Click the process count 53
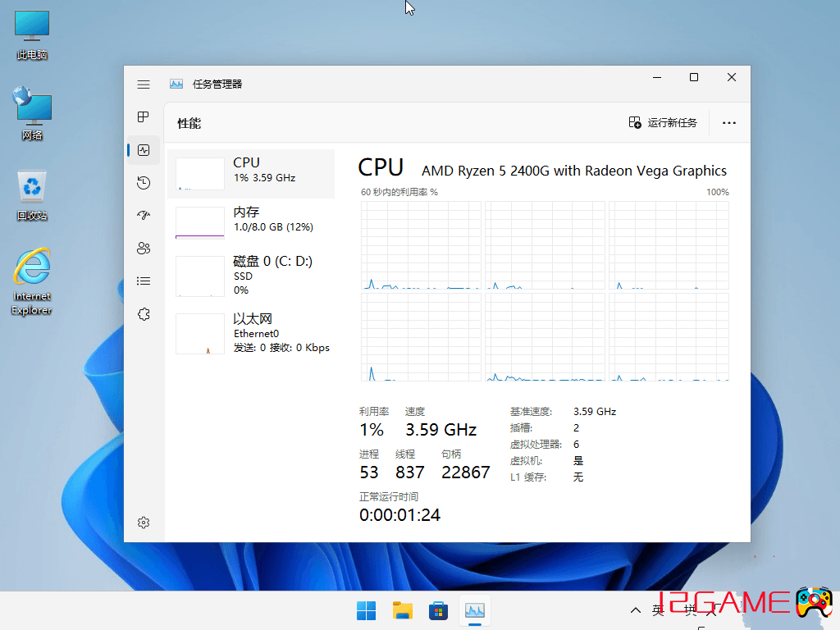The width and height of the screenshot is (840, 630). 369,472
